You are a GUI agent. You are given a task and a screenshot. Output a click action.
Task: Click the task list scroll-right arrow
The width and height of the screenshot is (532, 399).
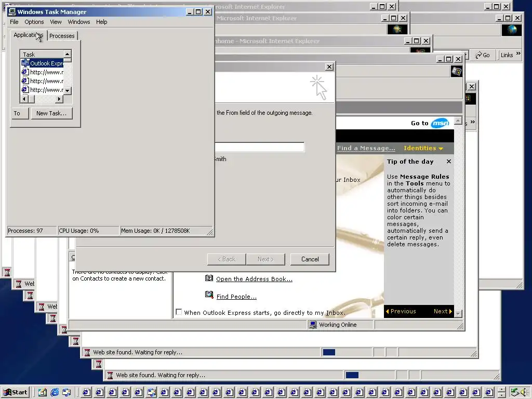[x=59, y=99]
